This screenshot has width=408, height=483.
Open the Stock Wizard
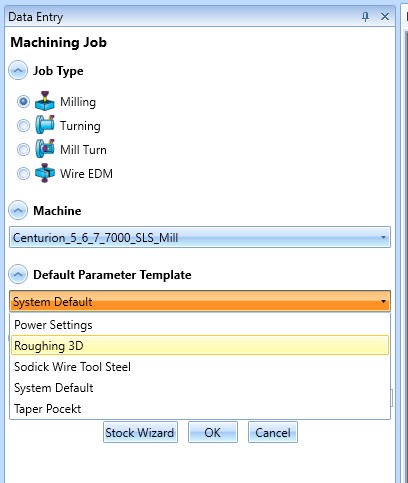(x=140, y=432)
